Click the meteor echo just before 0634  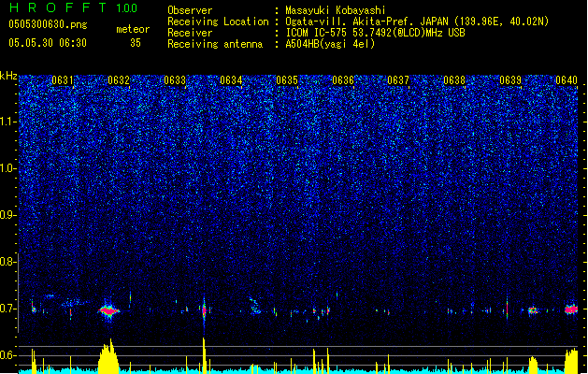(x=204, y=310)
